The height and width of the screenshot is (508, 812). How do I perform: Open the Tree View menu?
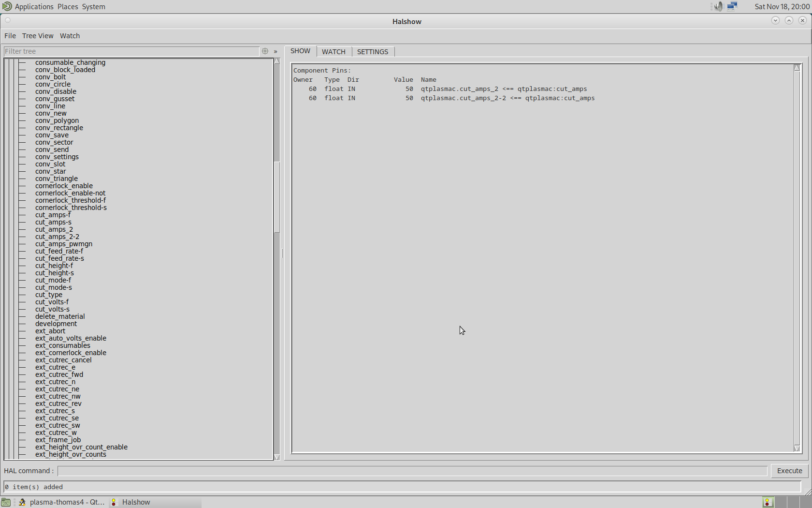pyautogui.click(x=38, y=36)
